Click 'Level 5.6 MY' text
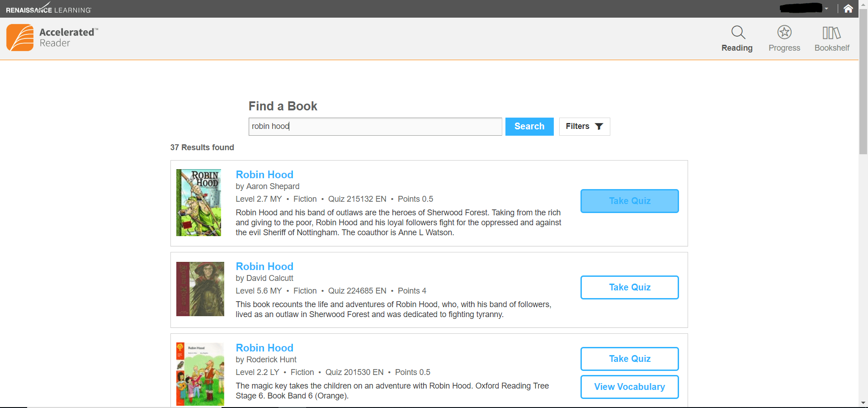The width and height of the screenshot is (868, 408). (x=259, y=291)
